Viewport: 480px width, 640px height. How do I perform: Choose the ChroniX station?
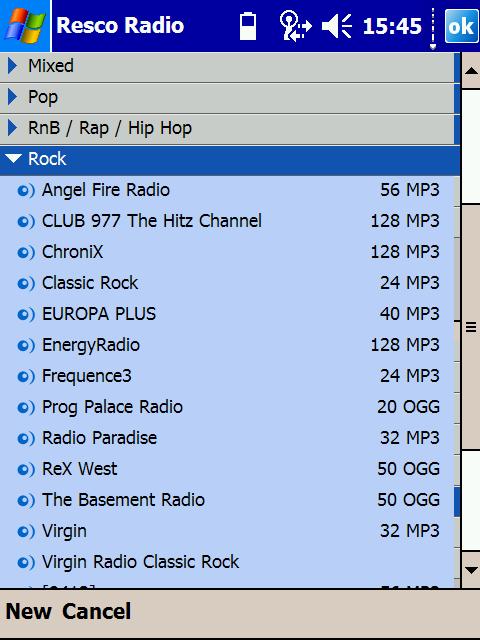click(73, 252)
